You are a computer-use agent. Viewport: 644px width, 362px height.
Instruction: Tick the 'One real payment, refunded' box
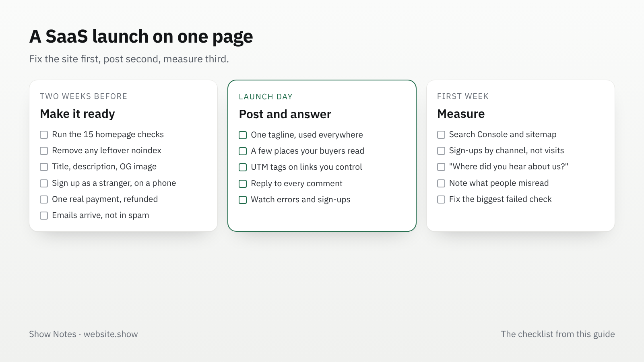44,200
